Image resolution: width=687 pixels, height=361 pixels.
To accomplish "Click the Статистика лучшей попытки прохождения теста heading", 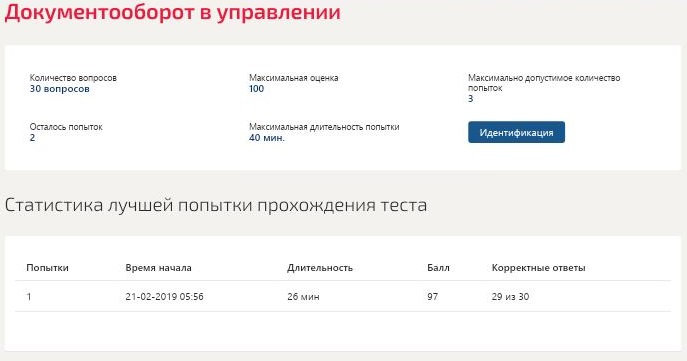I will click(x=216, y=205).
